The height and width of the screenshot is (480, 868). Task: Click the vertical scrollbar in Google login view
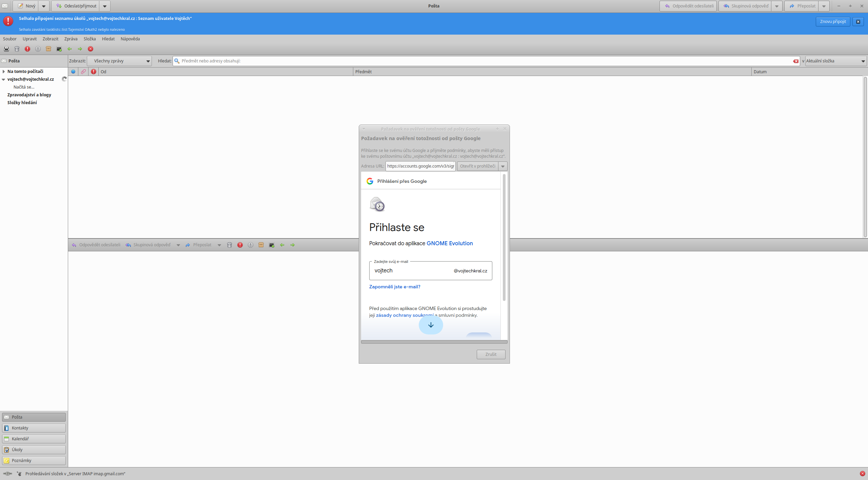pos(504,237)
